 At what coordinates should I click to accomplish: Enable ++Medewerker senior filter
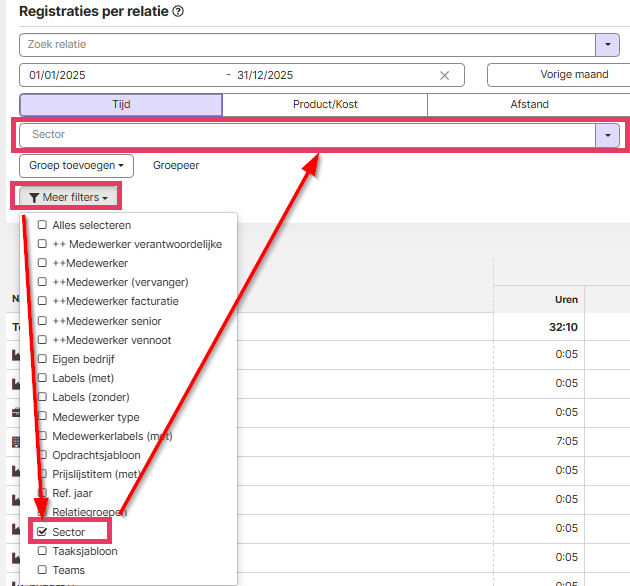pos(42,321)
